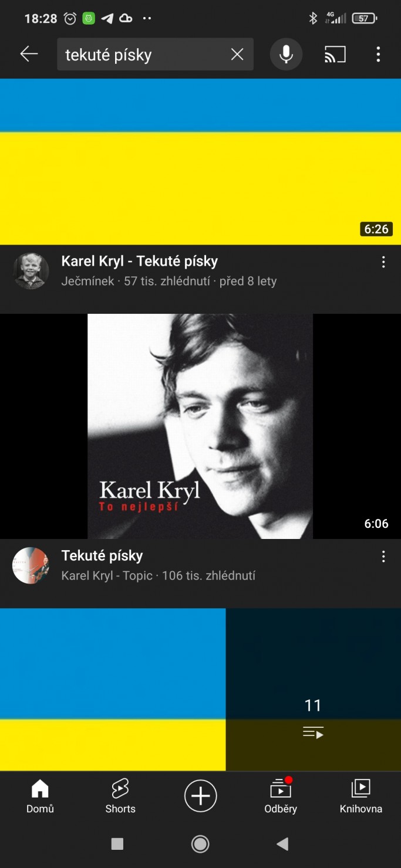
Task: Play the Karel Kryl To nejlepší thumbnail video
Action: click(x=200, y=426)
